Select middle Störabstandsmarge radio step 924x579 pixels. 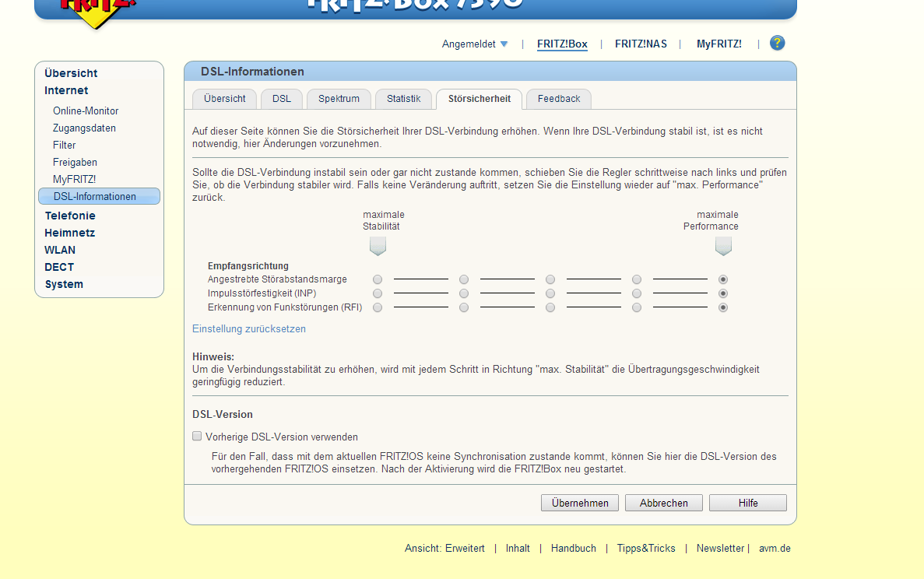coord(550,279)
